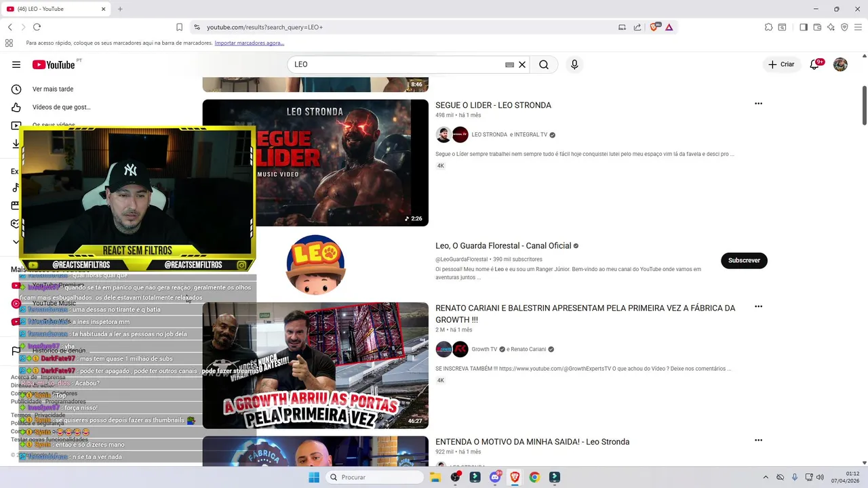Open the Criar create menu
Viewport: 868px width, 488px height.
781,64
